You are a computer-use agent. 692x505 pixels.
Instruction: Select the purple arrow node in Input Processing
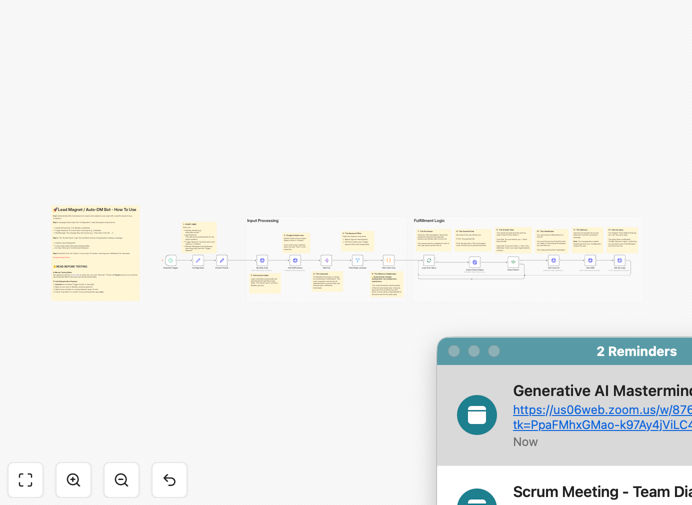click(x=326, y=260)
